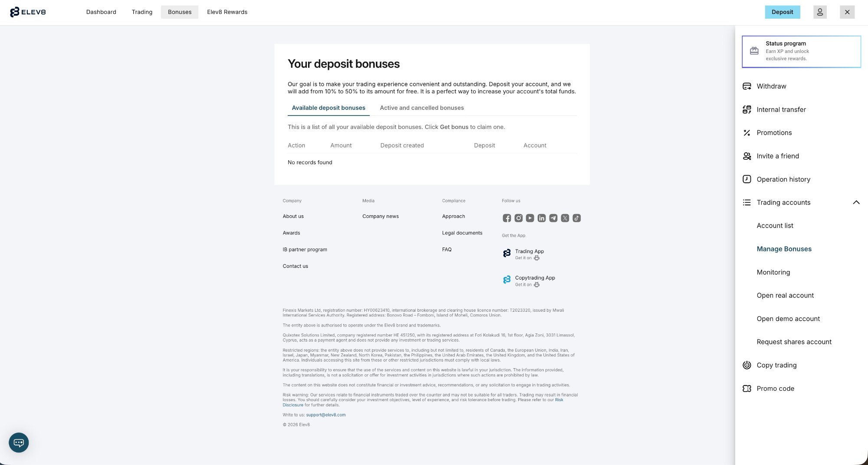Open Elev8's Facebook page icon
The image size is (868, 465).
pos(506,218)
